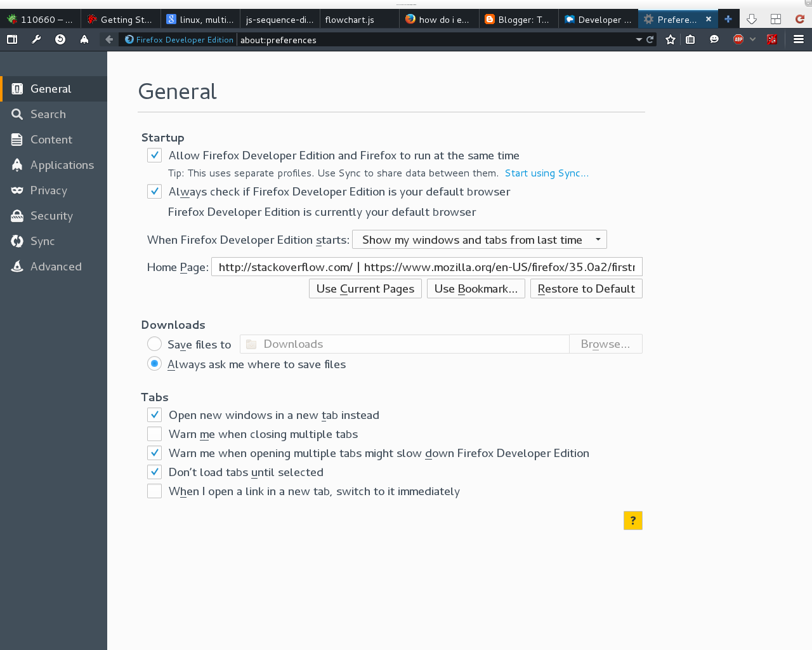Open the hamburger menu
812x650 pixels.
(x=799, y=39)
